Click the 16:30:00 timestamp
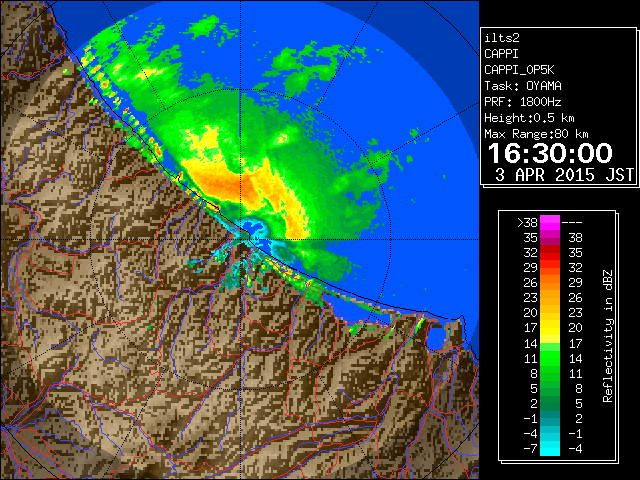Image resolution: width=640 pixels, height=480 pixels. click(x=550, y=153)
